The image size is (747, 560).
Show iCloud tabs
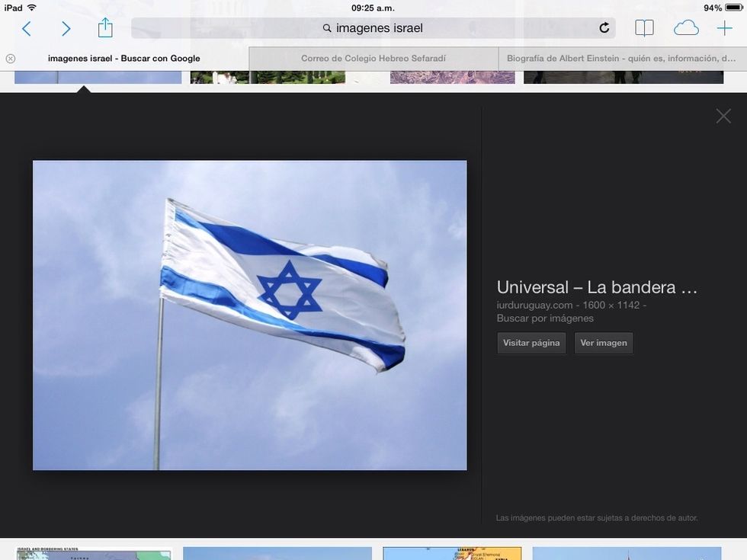[x=685, y=28]
